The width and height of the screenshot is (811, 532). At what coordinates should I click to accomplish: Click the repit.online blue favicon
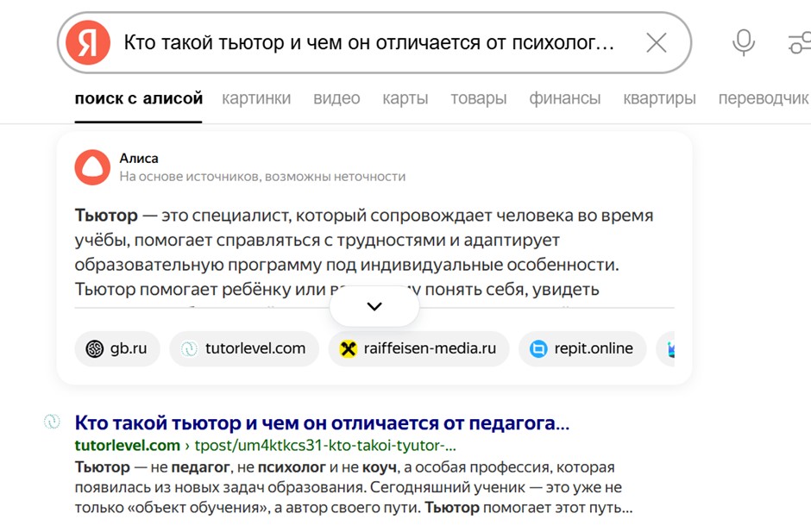coord(538,349)
